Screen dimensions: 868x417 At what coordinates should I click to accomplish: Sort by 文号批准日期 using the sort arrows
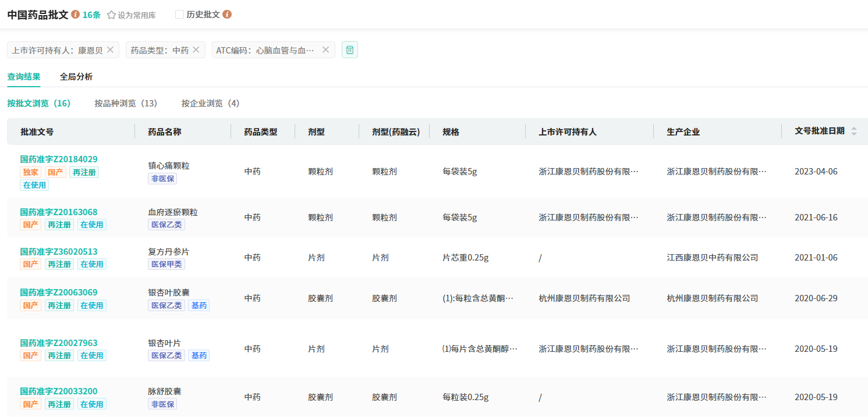(x=853, y=131)
